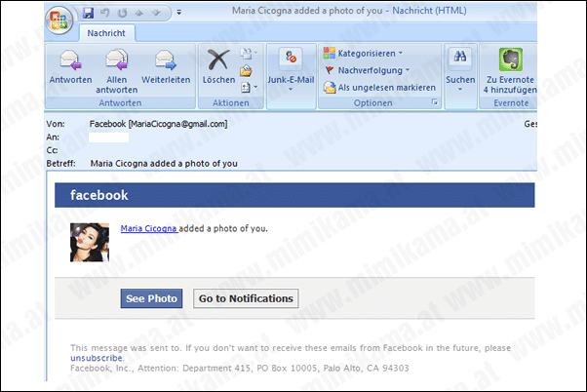Save the message with the floppy disk icon
The width and height of the screenshot is (587, 392).
[x=88, y=13]
